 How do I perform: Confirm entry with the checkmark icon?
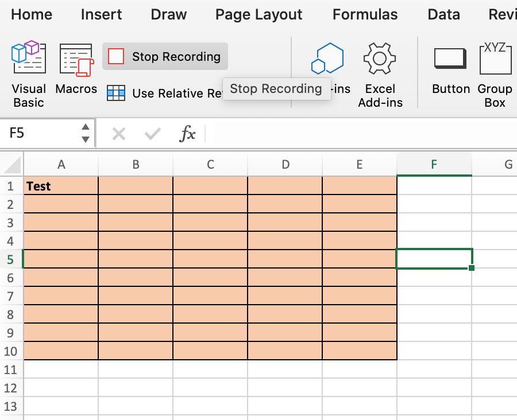(x=152, y=134)
